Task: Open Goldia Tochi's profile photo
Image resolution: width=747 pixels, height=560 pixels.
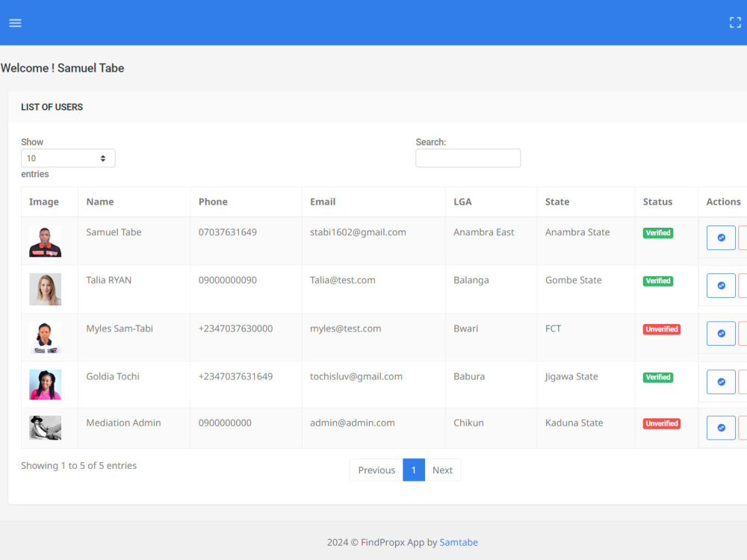Action: pyautogui.click(x=46, y=385)
